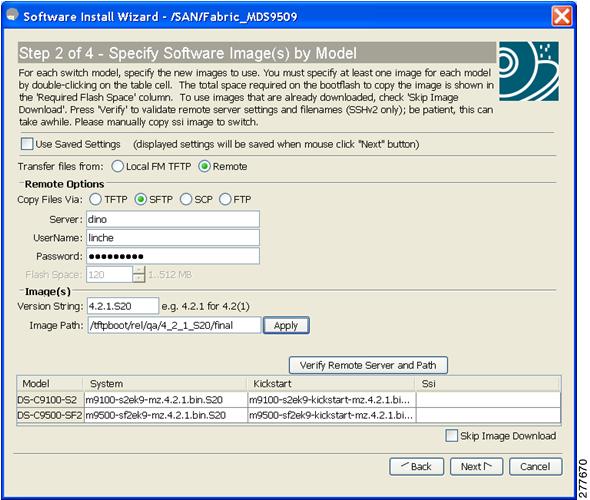
Task: Click the Version String field
Action: pos(123,306)
